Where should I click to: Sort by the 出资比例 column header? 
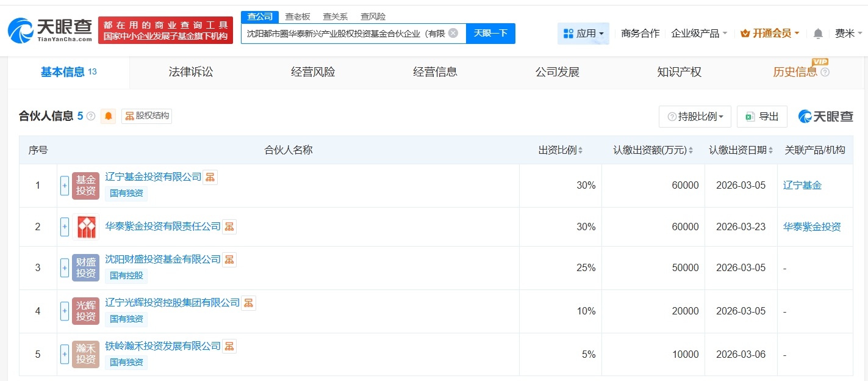[x=560, y=150]
